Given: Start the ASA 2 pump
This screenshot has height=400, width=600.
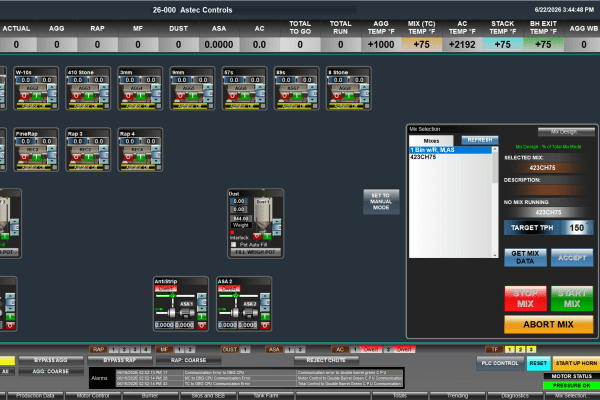Looking at the screenshot, I should click(x=265, y=317).
